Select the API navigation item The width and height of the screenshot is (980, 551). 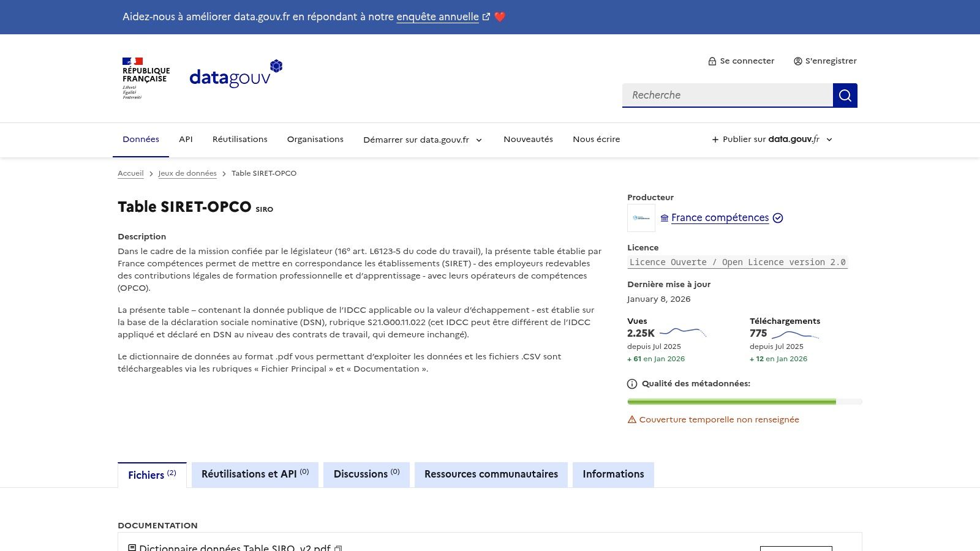pos(186,139)
